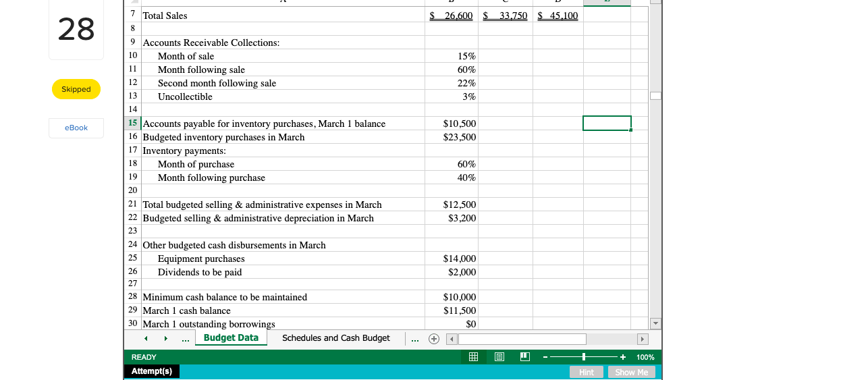Screen dimensions: 868x380
Task: Zoom in with the plus button
Action: coord(622,357)
